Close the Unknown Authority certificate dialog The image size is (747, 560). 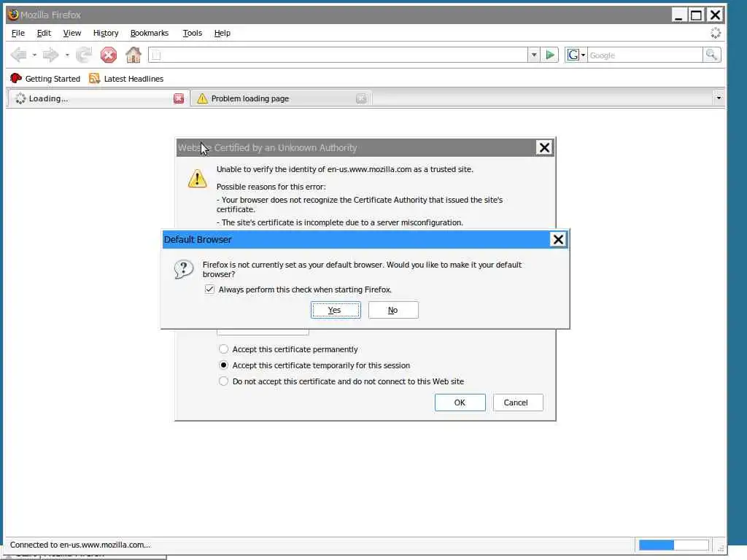coord(544,147)
